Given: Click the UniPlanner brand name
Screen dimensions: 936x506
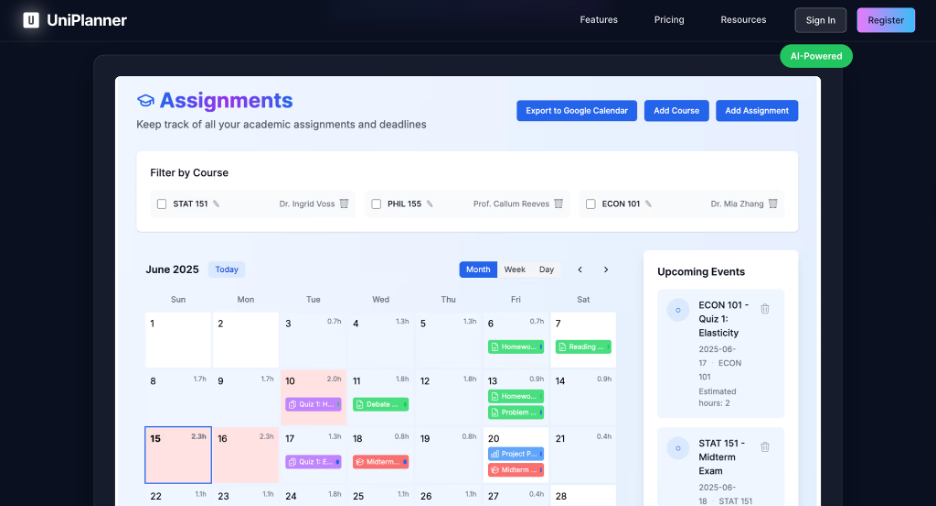Looking at the screenshot, I should [x=87, y=20].
